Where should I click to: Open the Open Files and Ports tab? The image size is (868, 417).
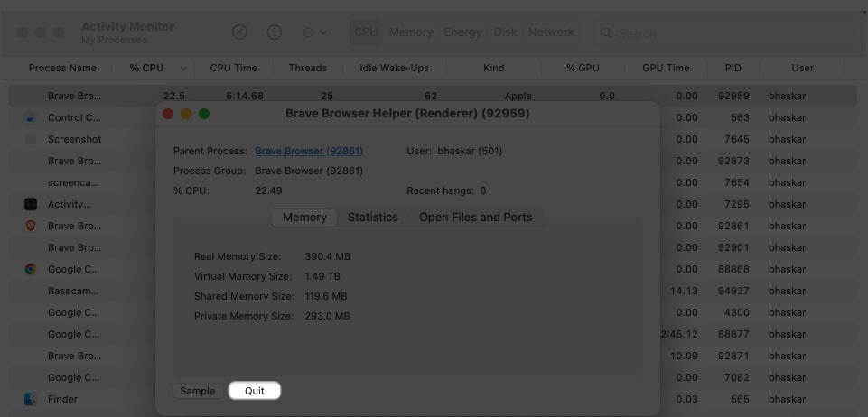tap(475, 218)
